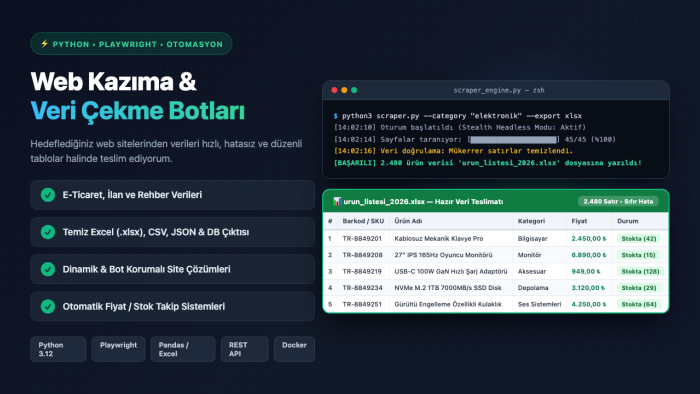Click barcode cell TR-8849234
Screen dimensions: 700x394
(362, 288)
